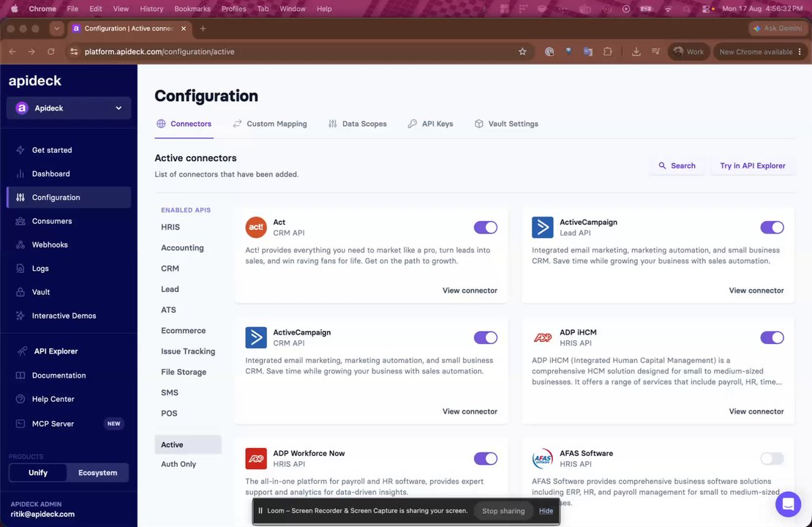Switch products to Ecosystem
The image size is (812, 527).
(97, 473)
